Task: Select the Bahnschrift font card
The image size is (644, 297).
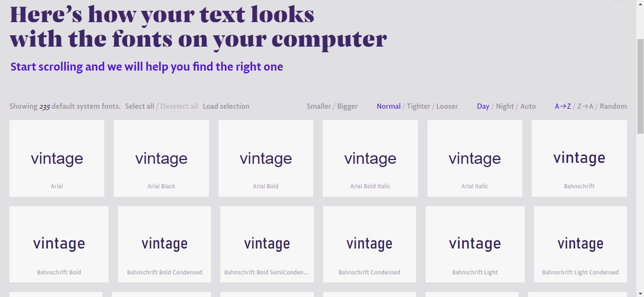Action: (579, 158)
